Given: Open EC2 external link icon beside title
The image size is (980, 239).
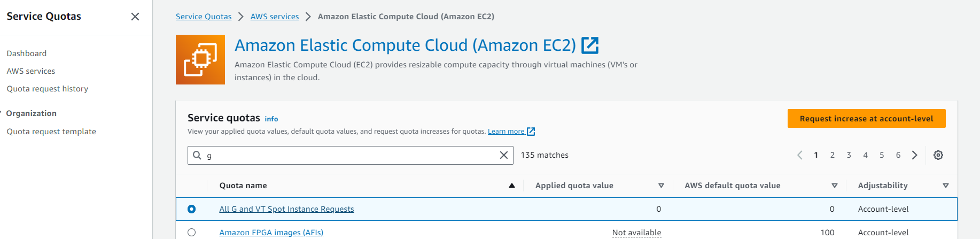Looking at the screenshot, I should coord(590,45).
